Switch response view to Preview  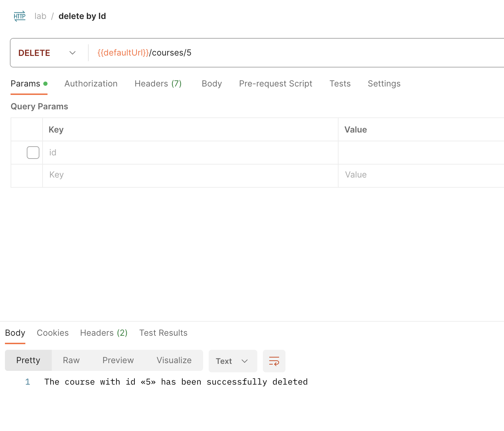(x=118, y=360)
